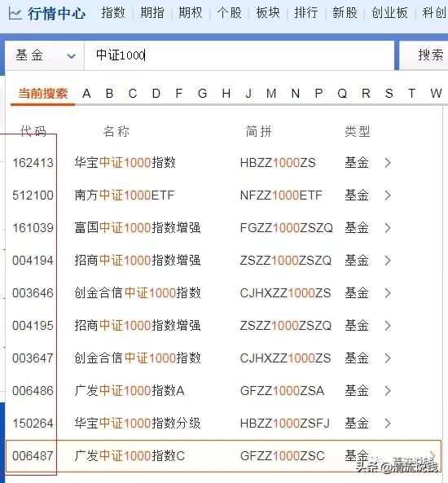Select letter tab F

pos(178,94)
